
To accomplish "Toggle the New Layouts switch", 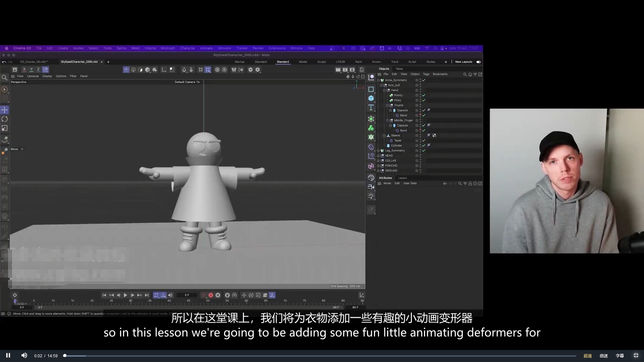I will point(479,62).
